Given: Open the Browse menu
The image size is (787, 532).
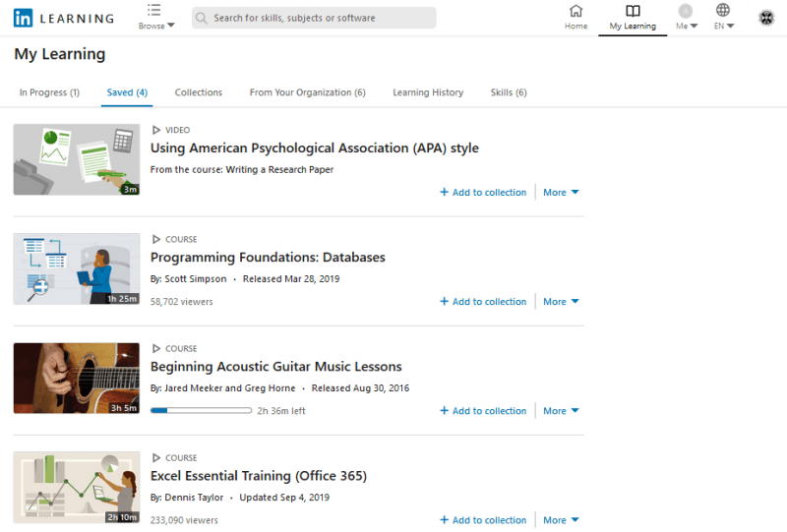Looking at the screenshot, I should [156, 17].
